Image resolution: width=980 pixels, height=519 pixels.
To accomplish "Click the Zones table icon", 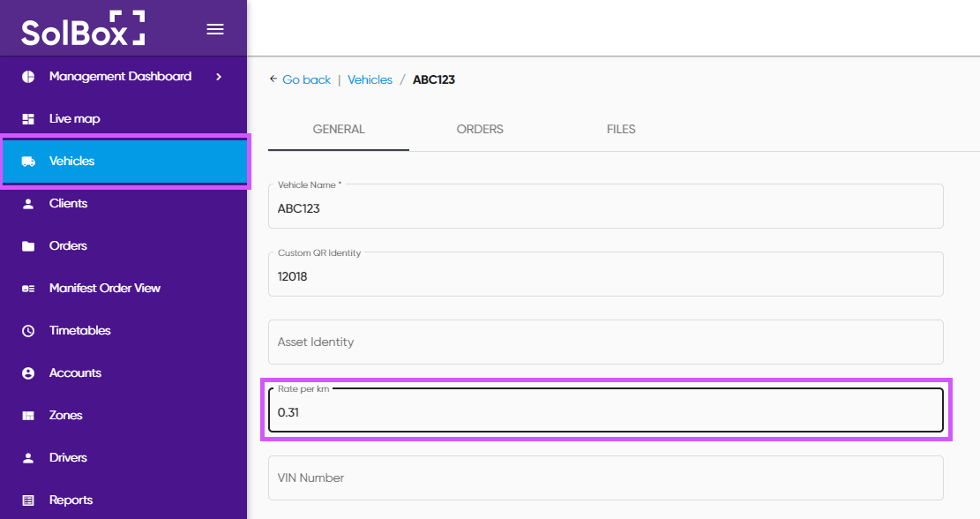I will coord(28,416).
